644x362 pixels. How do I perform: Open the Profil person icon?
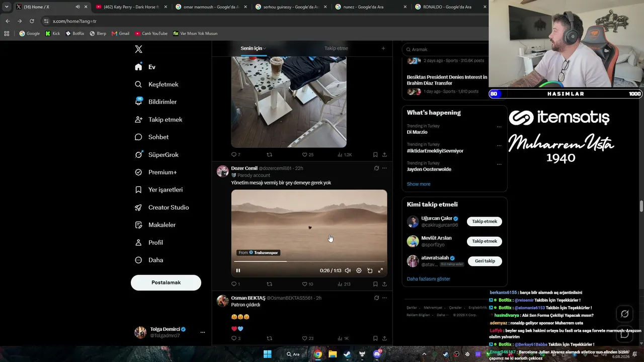click(138, 243)
